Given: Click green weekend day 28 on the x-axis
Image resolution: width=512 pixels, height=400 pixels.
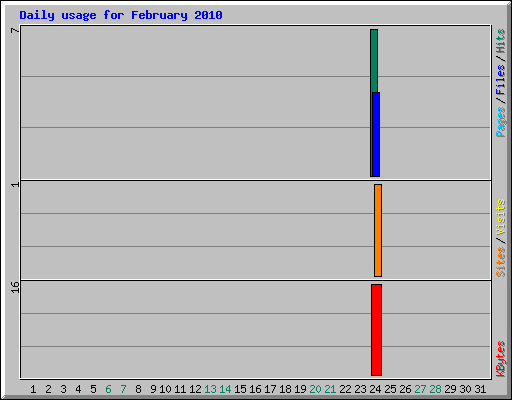Looking at the screenshot, I should 435,389.
